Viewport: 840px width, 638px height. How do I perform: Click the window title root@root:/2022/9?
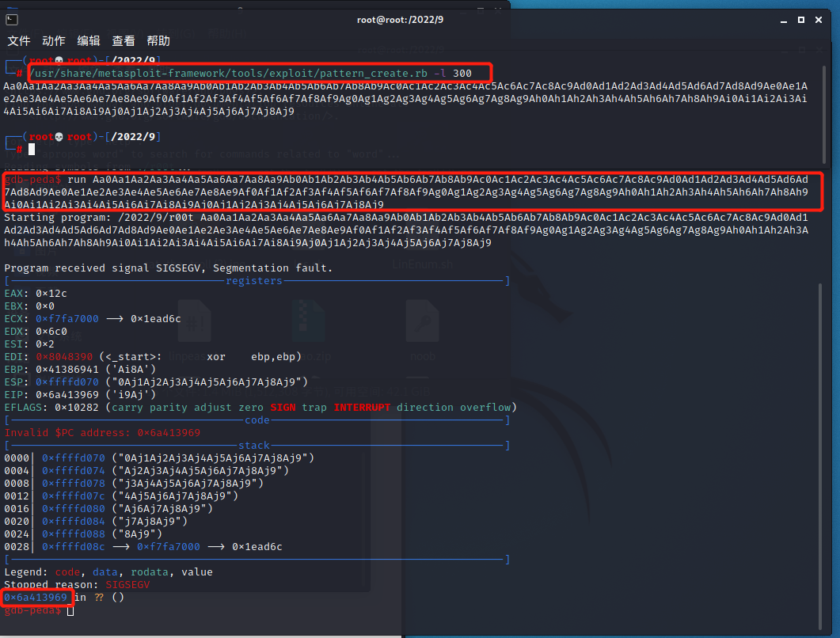tap(400, 20)
